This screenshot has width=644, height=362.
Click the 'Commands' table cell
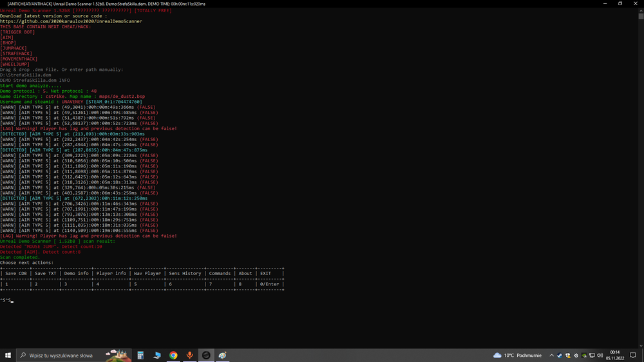(x=220, y=273)
